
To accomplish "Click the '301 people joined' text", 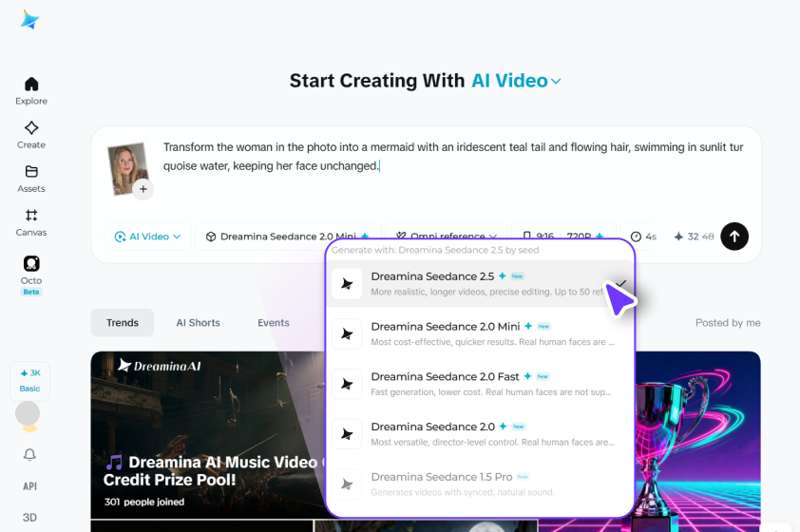I will (x=144, y=502).
